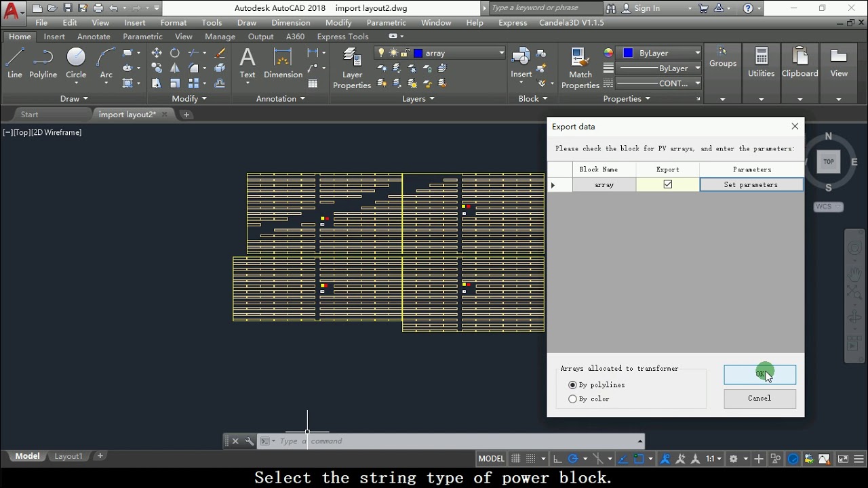Insert a table from Annotation panel
Viewport: 868px width, 488px height.
(x=313, y=83)
